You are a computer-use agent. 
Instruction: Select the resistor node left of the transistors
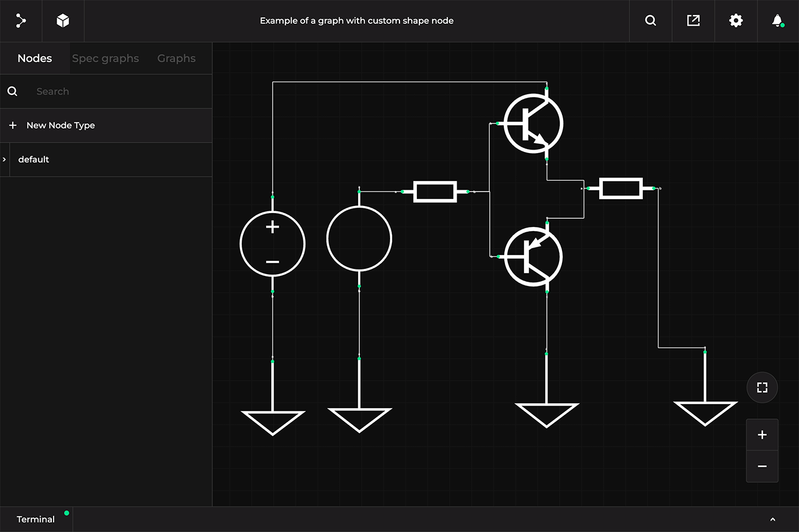[x=435, y=191]
